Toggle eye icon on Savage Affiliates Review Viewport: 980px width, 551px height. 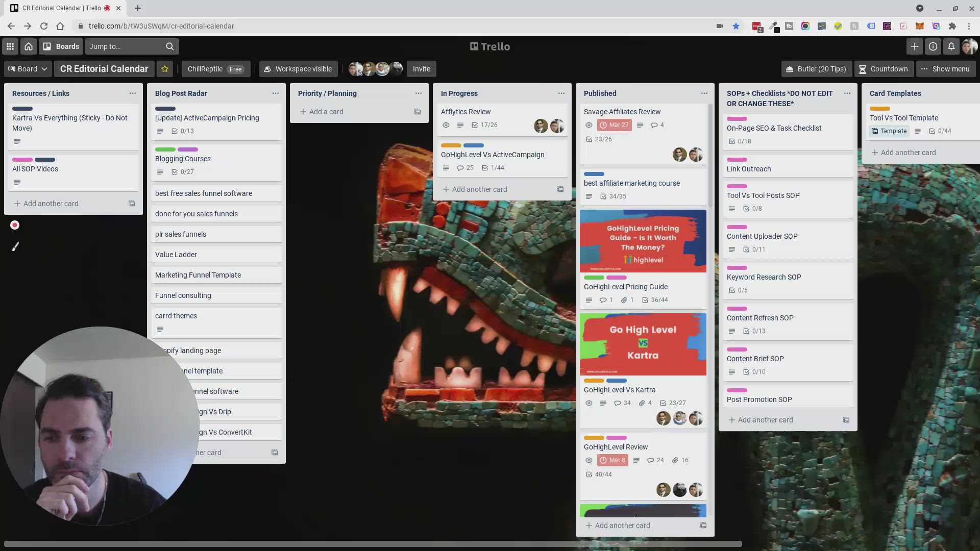[x=589, y=125]
